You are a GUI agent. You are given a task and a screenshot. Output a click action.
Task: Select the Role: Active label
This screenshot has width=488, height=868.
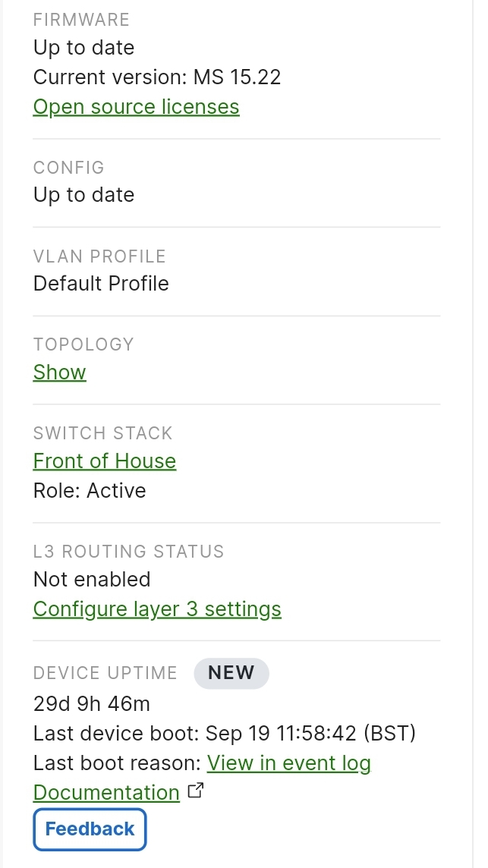(x=89, y=490)
